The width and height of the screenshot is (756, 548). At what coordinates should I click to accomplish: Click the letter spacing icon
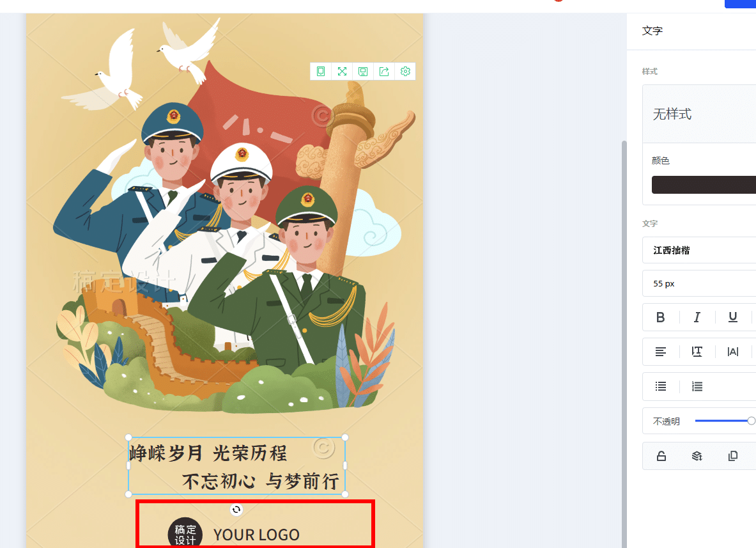[x=733, y=352]
